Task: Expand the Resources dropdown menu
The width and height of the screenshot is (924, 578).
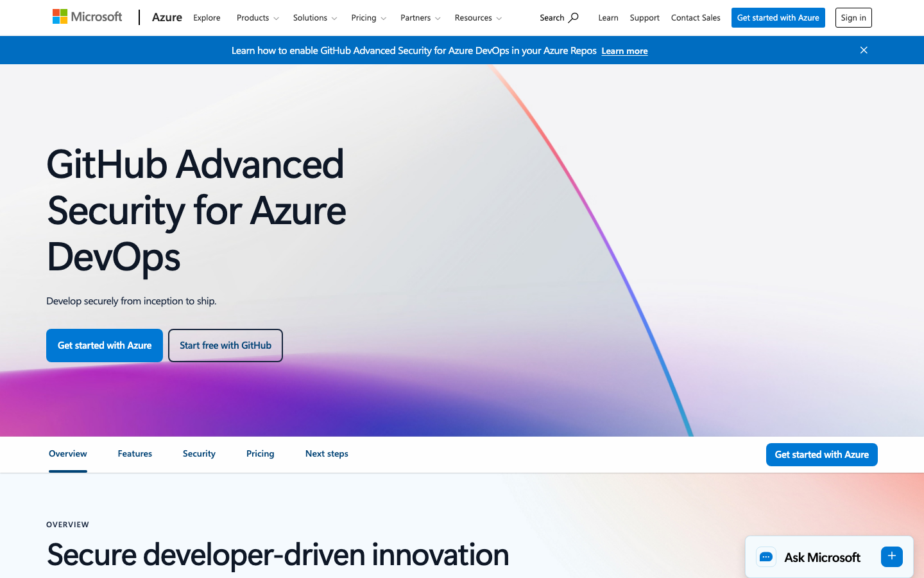Action: point(478,17)
